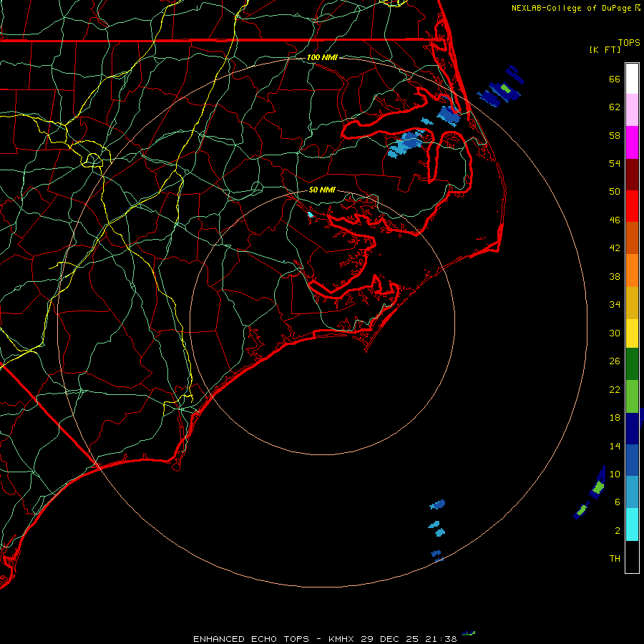Select the cyan legend band
Viewport: 644px width, 644px height.
click(632, 525)
